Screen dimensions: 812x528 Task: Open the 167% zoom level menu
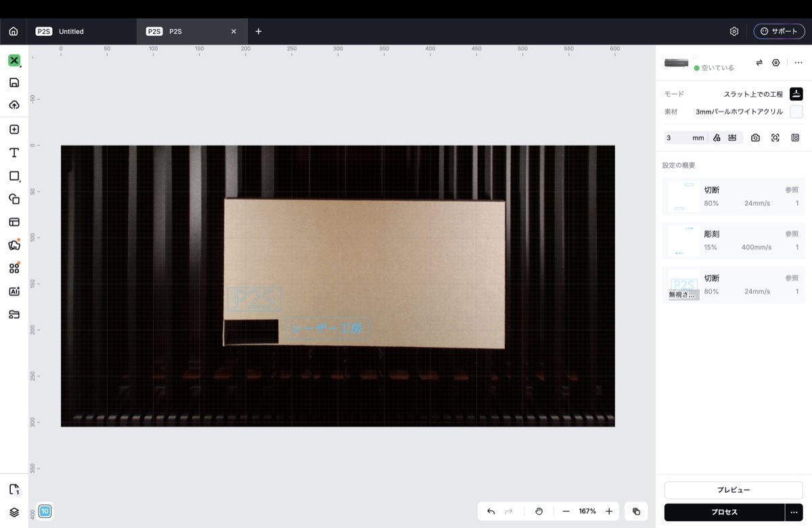point(587,511)
